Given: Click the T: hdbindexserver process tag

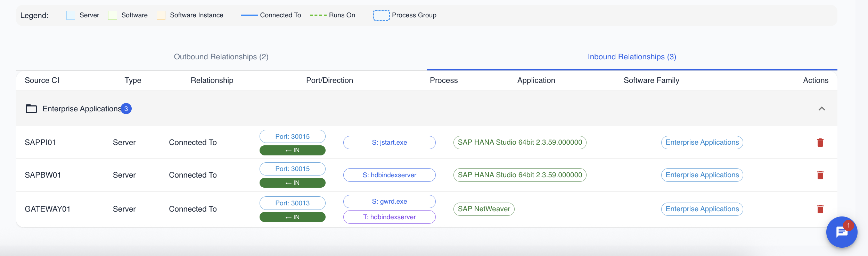Looking at the screenshot, I should pos(389,217).
